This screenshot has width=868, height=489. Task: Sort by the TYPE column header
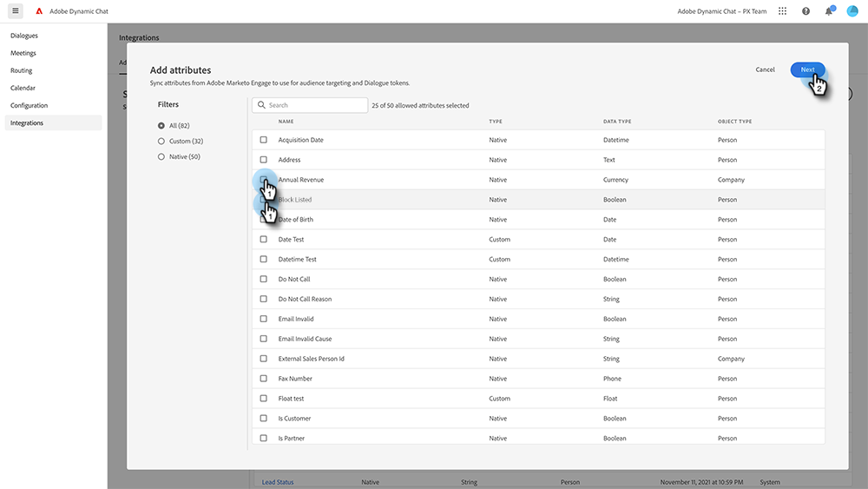pyautogui.click(x=496, y=122)
